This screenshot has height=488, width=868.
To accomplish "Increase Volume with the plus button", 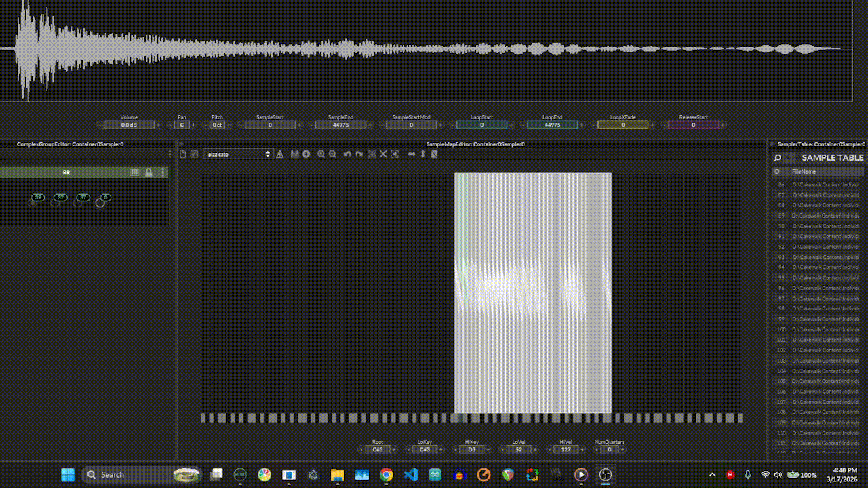I will [159, 125].
